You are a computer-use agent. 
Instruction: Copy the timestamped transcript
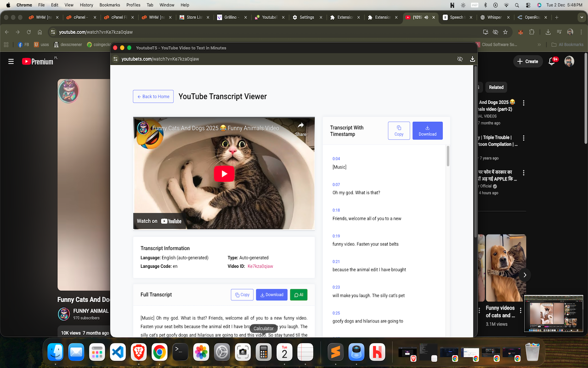[399, 131]
